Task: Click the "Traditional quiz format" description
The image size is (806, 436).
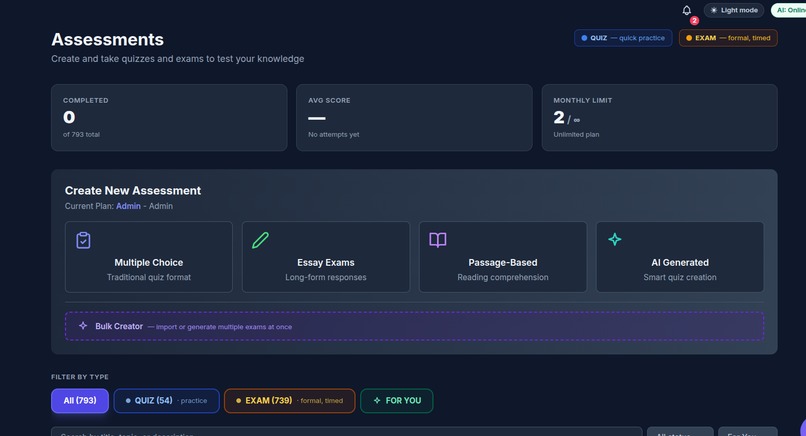Action: click(x=149, y=278)
